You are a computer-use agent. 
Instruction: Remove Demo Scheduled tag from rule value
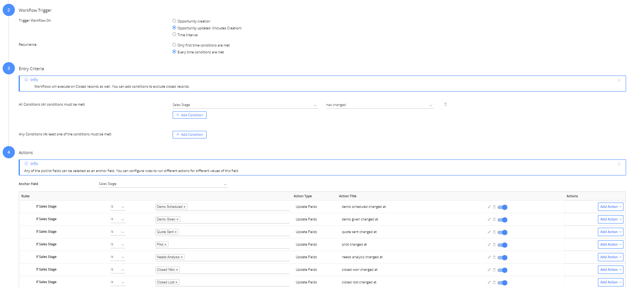185,207
